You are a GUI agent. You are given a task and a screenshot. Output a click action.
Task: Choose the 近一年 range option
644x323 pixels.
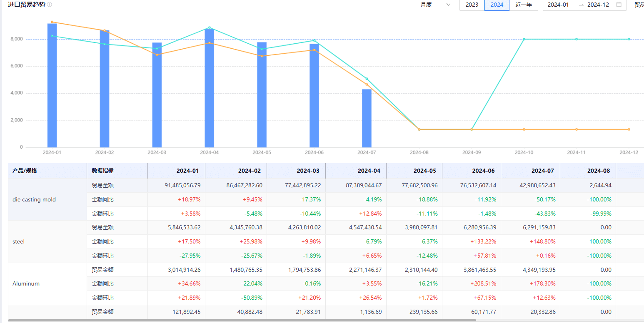tap(524, 5)
